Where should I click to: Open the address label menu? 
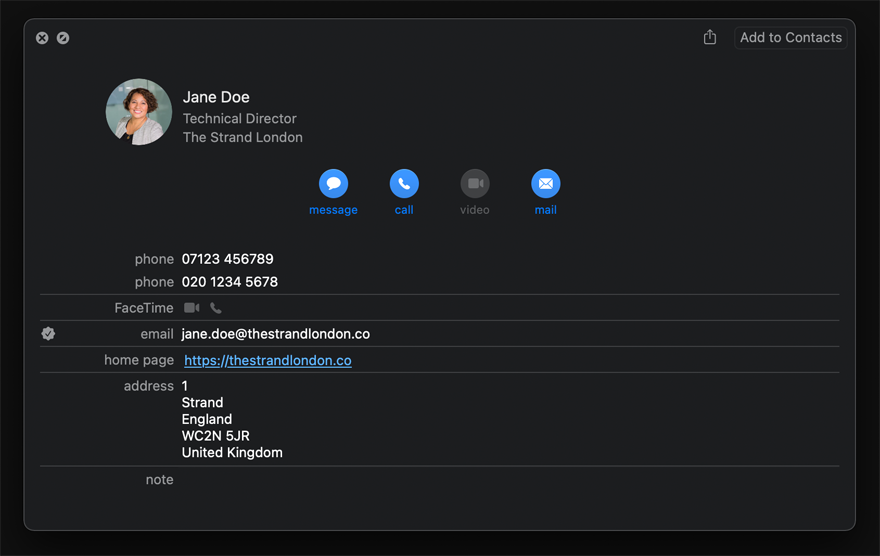point(148,386)
